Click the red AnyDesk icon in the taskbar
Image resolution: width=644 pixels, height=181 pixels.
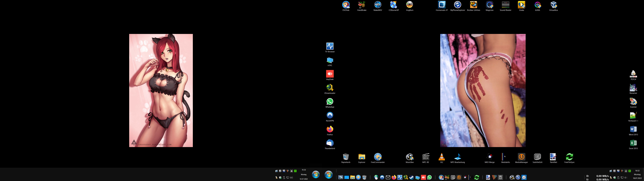click(x=424, y=177)
